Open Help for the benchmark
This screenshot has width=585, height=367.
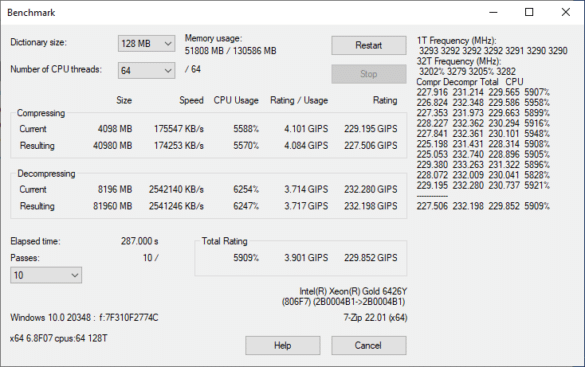click(x=282, y=345)
